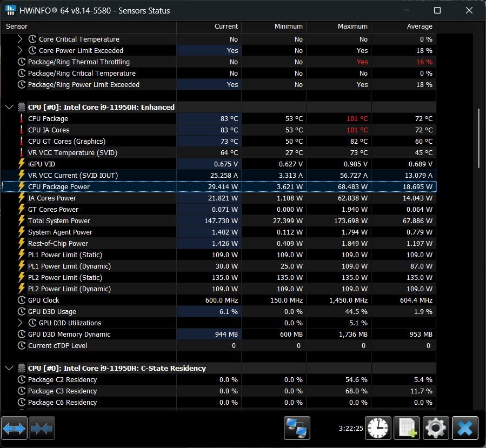Click the Maximum column header
486x448 pixels.
coord(339,26)
